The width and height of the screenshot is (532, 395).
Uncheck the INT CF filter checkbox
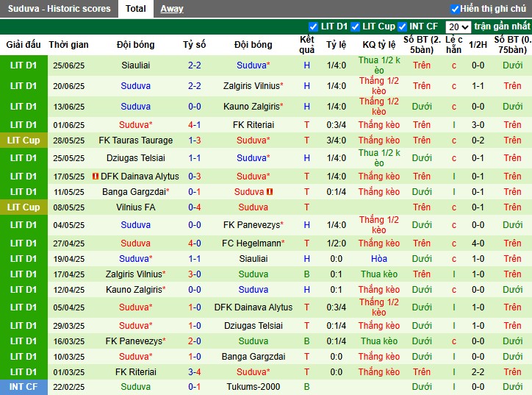click(x=402, y=26)
